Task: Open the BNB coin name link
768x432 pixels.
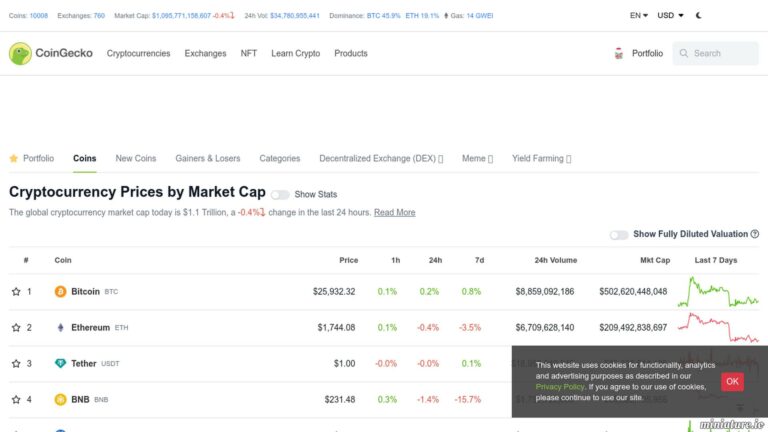Action: 80,400
